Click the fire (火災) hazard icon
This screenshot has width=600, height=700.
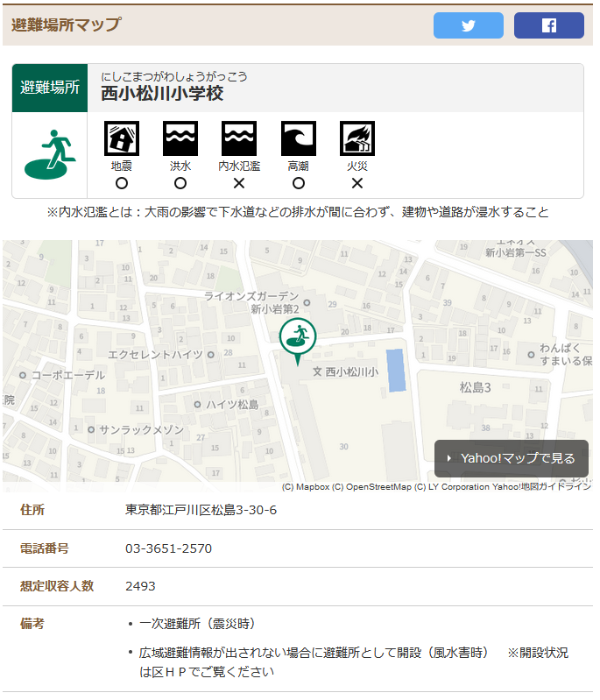click(356, 138)
